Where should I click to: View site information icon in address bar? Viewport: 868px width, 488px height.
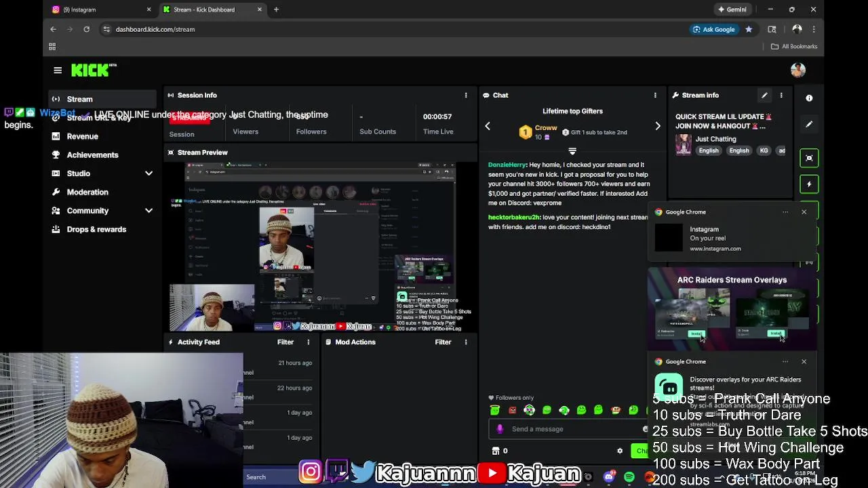(x=106, y=29)
